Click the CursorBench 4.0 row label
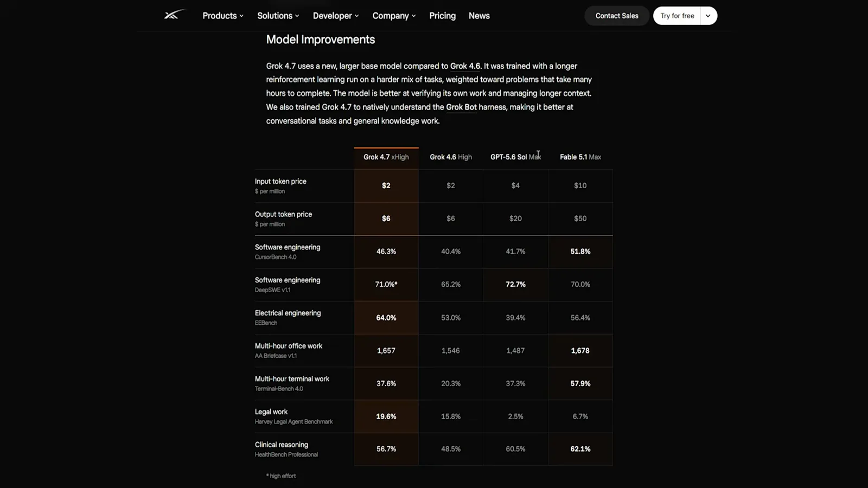 (276, 257)
